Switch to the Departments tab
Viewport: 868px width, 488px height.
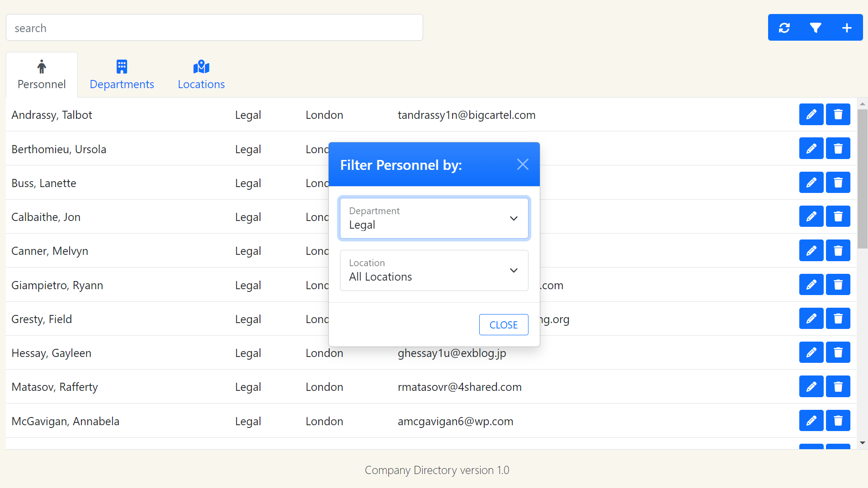click(x=122, y=75)
